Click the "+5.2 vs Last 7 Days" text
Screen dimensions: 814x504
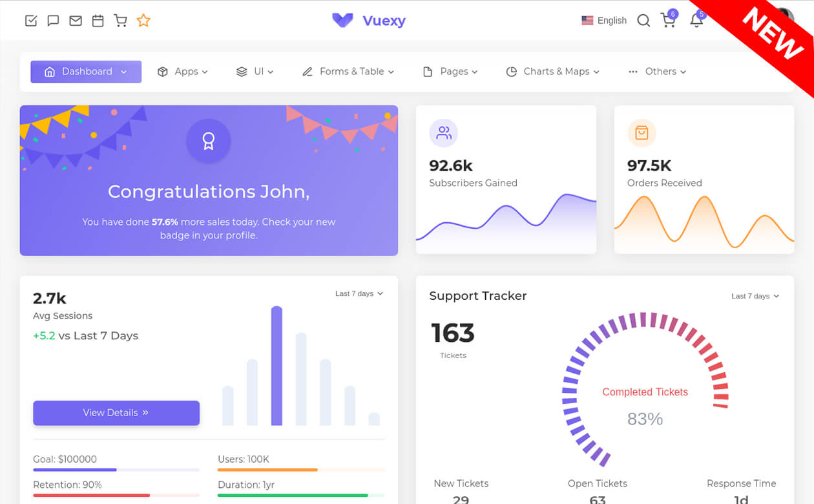(86, 336)
